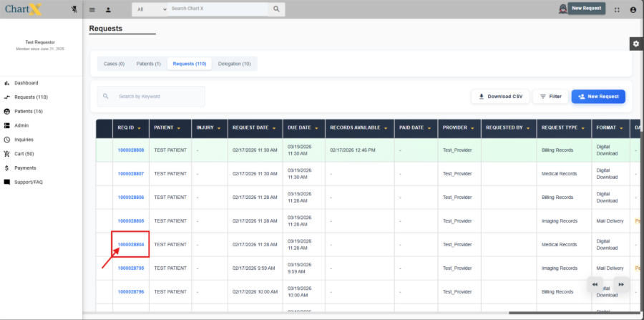Sort by the REQUEST DATE column arrow
The width and height of the screenshot is (644, 320).
273,128
